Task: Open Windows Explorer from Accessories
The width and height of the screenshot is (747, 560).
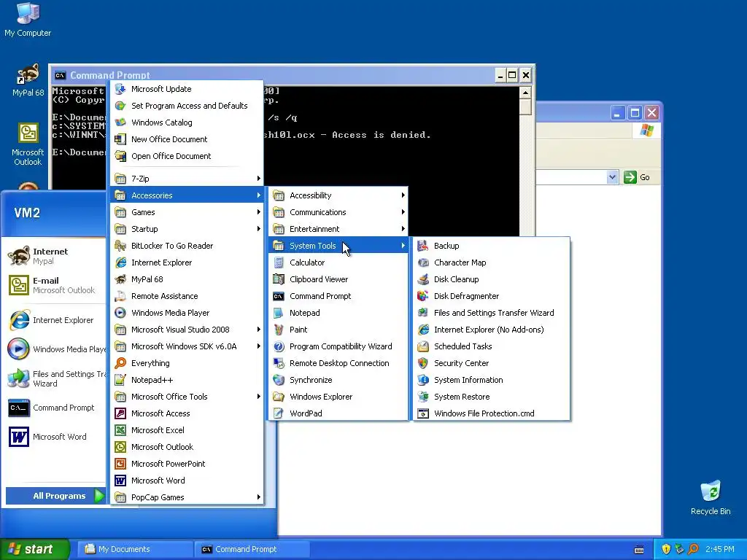Action: [x=338, y=396]
